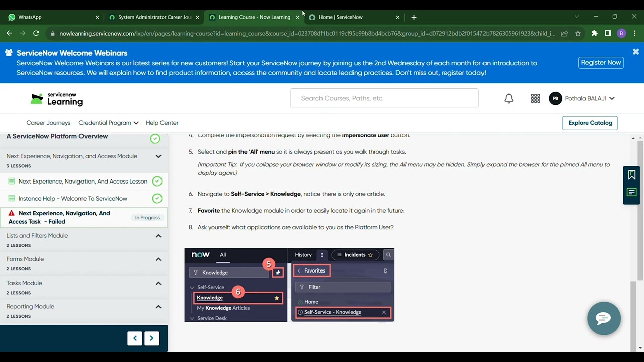Open Instance Help - Welcome To ServiceNow
This screenshot has width=644, height=362.
73,198
